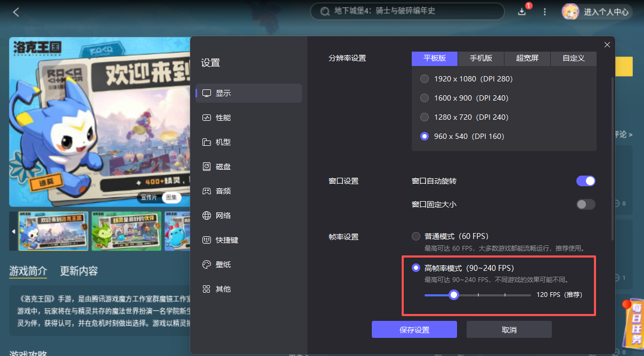
Task: Select 1600 x 900 resolution
Action: pos(464,98)
